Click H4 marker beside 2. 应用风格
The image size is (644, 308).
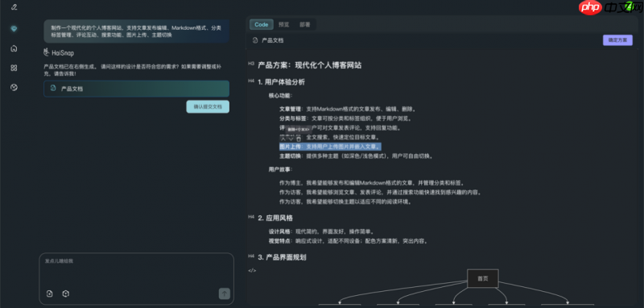coord(251,217)
